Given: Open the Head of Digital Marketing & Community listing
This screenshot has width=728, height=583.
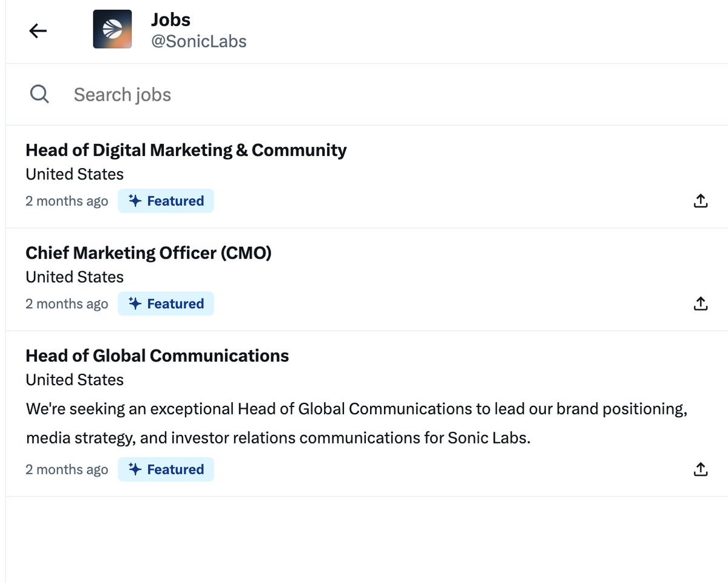Looking at the screenshot, I should pyautogui.click(x=186, y=149).
